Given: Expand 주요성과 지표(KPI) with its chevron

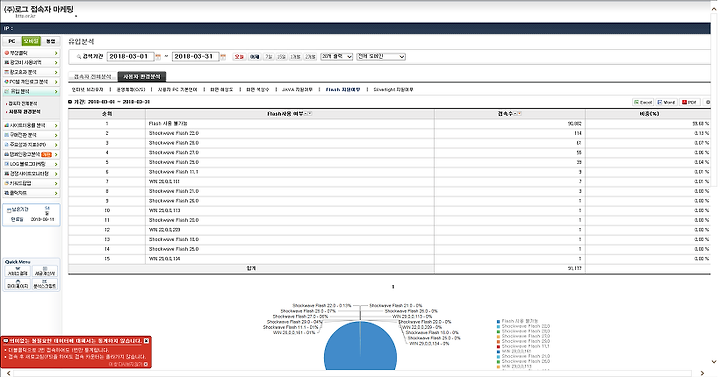Looking at the screenshot, I should point(56,145).
